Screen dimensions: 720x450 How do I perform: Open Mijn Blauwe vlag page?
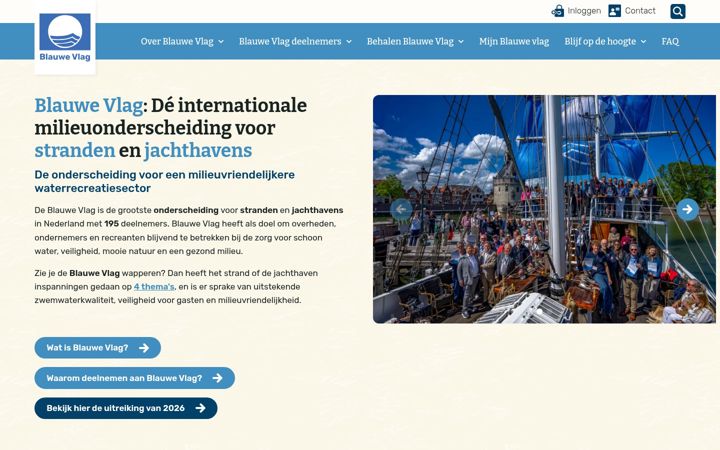pos(514,41)
